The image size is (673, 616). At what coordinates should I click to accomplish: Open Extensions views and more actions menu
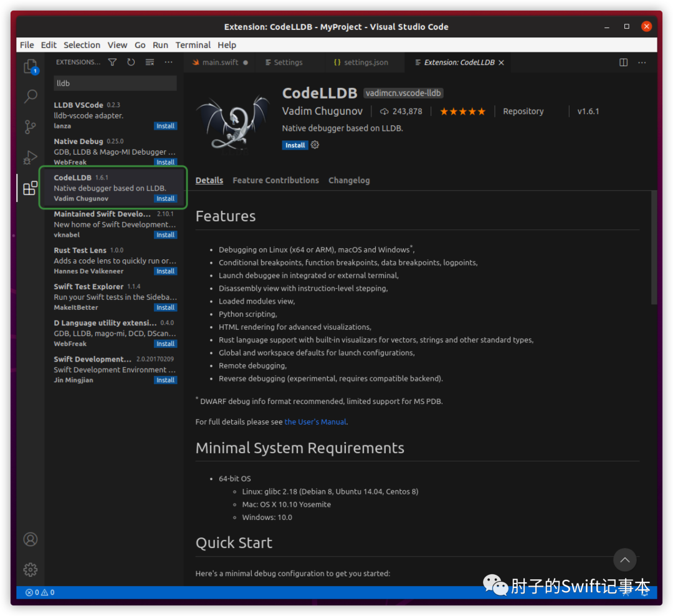tap(169, 62)
